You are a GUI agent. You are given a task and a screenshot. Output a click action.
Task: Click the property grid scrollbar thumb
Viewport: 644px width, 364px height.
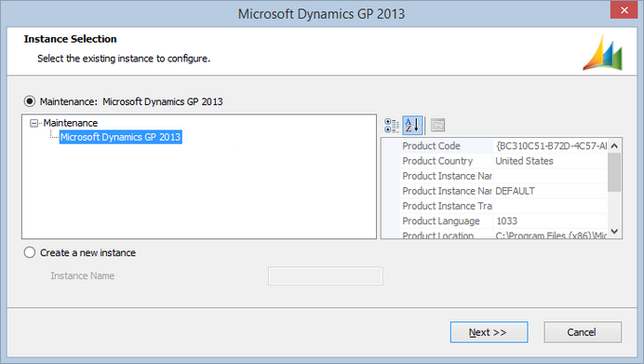pyautogui.click(x=614, y=172)
